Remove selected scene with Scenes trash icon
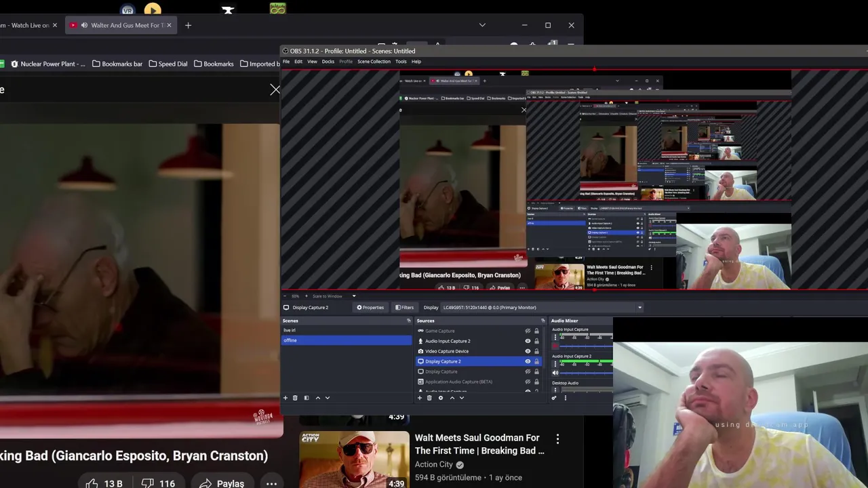868x488 pixels. (x=295, y=398)
